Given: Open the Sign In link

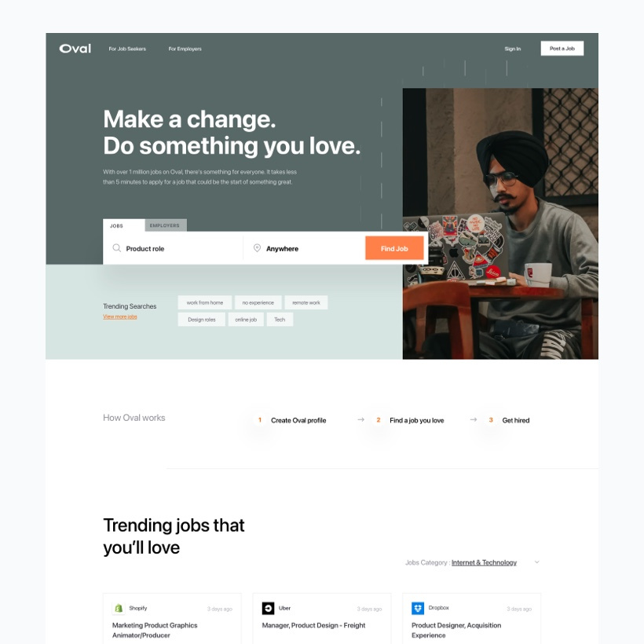Looking at the screenshot, I should coord(513,49).
